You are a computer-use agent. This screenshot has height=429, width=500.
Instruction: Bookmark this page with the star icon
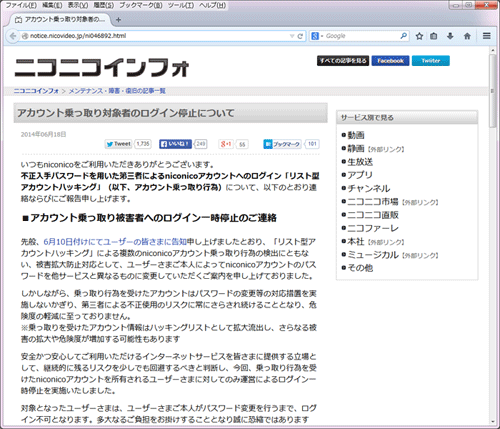(x=419, y=36)
